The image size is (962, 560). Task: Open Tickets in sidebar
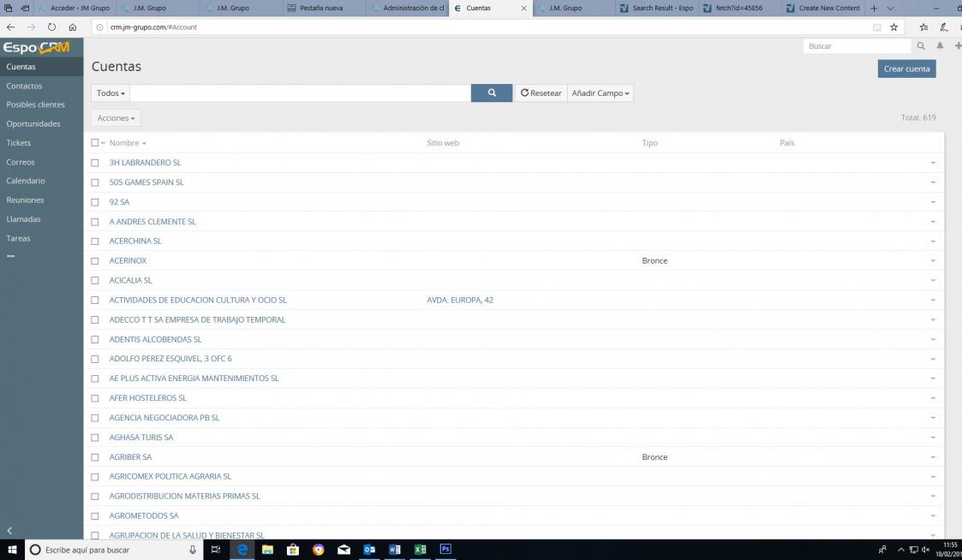point(18,142)
